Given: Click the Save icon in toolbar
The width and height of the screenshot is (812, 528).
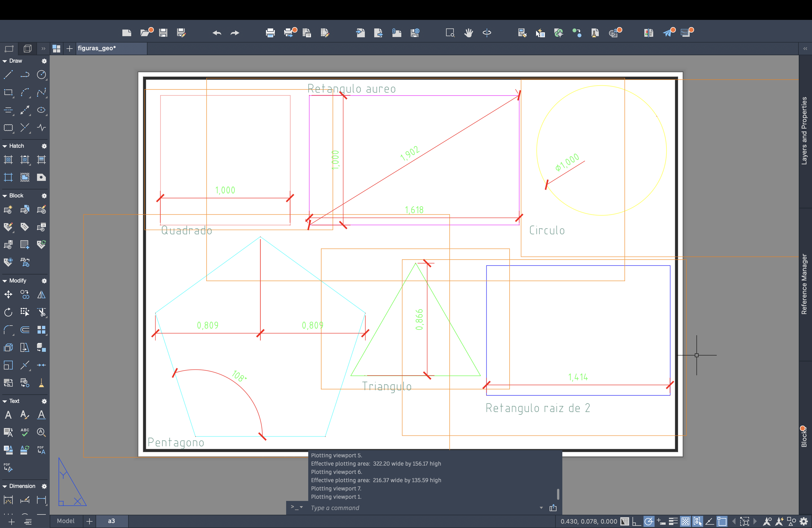Looking at the screenshot, I should (163, 33).
